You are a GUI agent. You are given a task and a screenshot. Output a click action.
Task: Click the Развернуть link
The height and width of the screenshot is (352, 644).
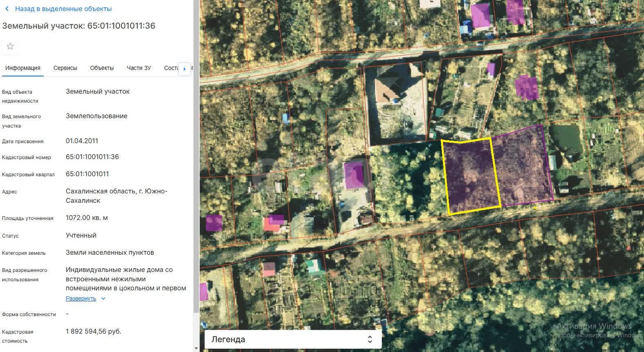pyautogui.click(x=81, y=298)
